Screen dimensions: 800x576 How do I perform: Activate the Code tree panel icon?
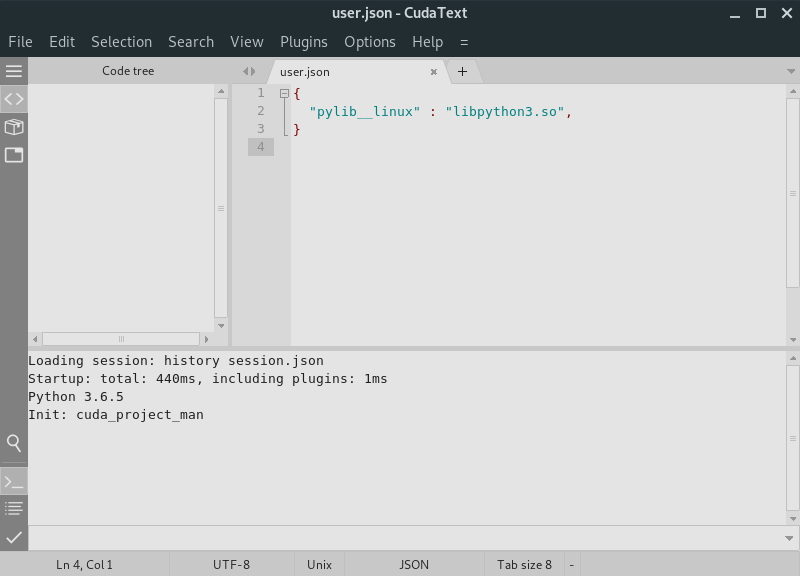[x=13, y=99]
